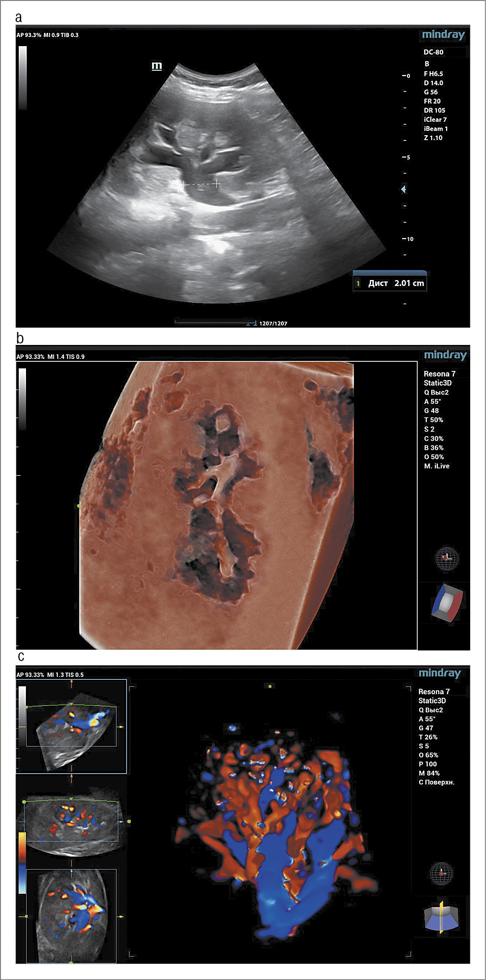Select the bottom Doppler plane thumbnail

71,916
